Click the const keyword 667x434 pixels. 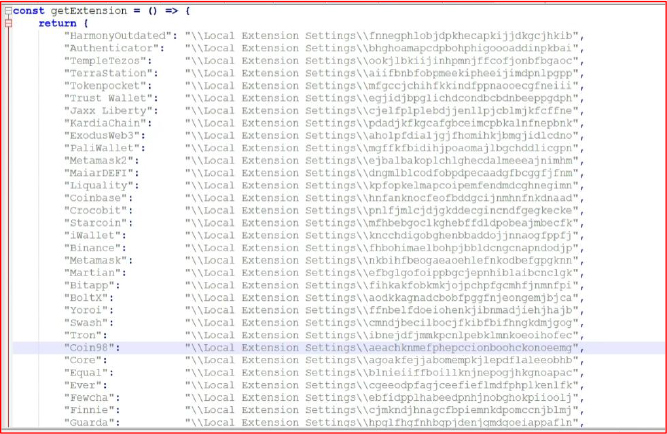[29, 11]
